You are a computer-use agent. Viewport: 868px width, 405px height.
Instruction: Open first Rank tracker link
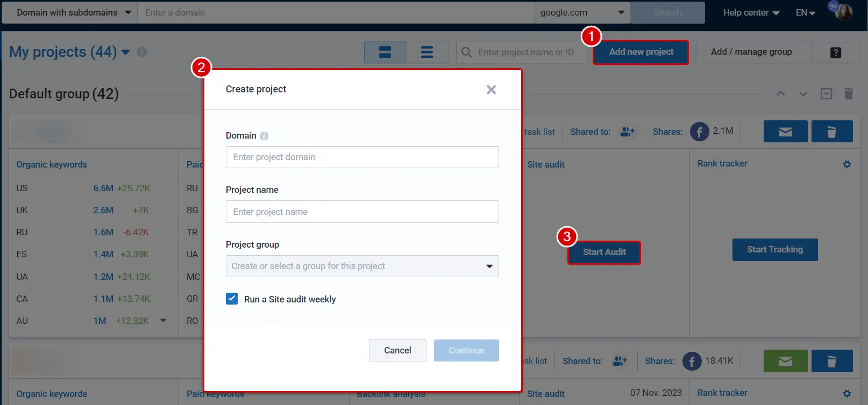(722, 163)
